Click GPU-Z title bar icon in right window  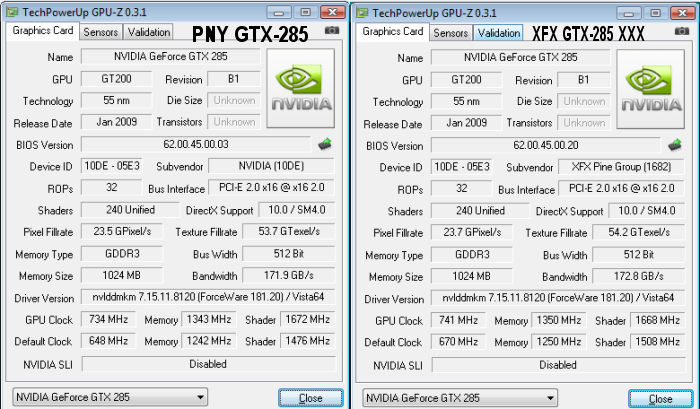362,13
